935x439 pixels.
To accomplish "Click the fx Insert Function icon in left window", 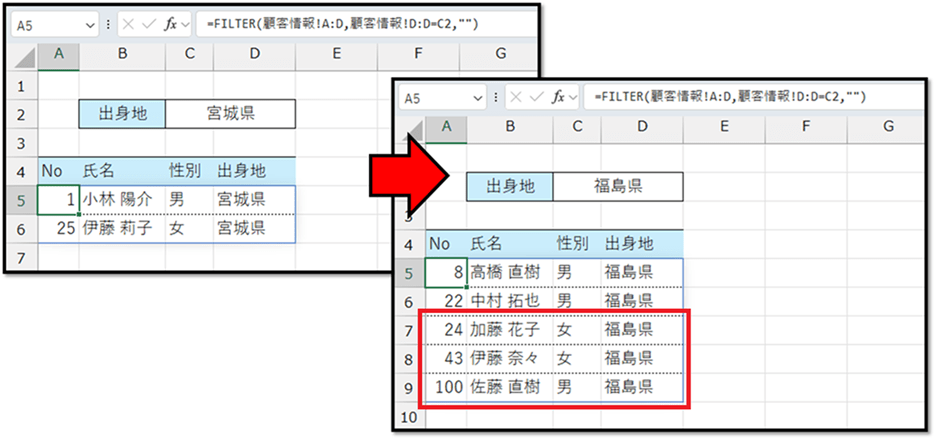I will click(170, 24).
